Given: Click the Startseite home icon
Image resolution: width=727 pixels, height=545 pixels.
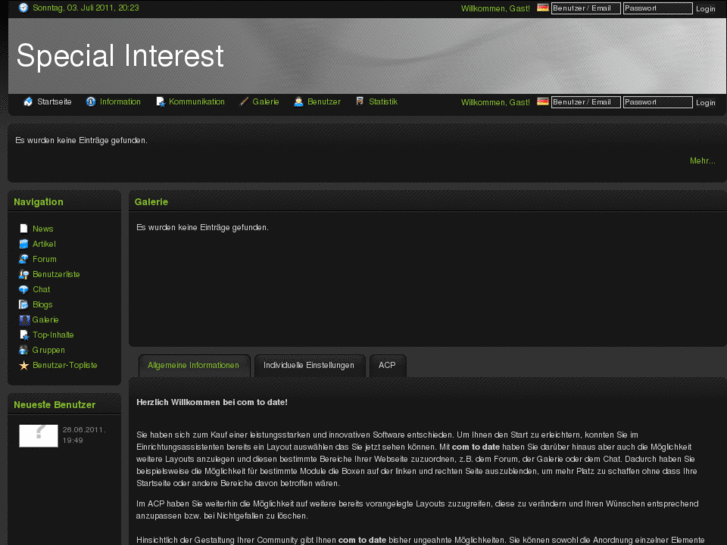Looking at the screenshot, I should pyautogui.click(x=28, y=102).
